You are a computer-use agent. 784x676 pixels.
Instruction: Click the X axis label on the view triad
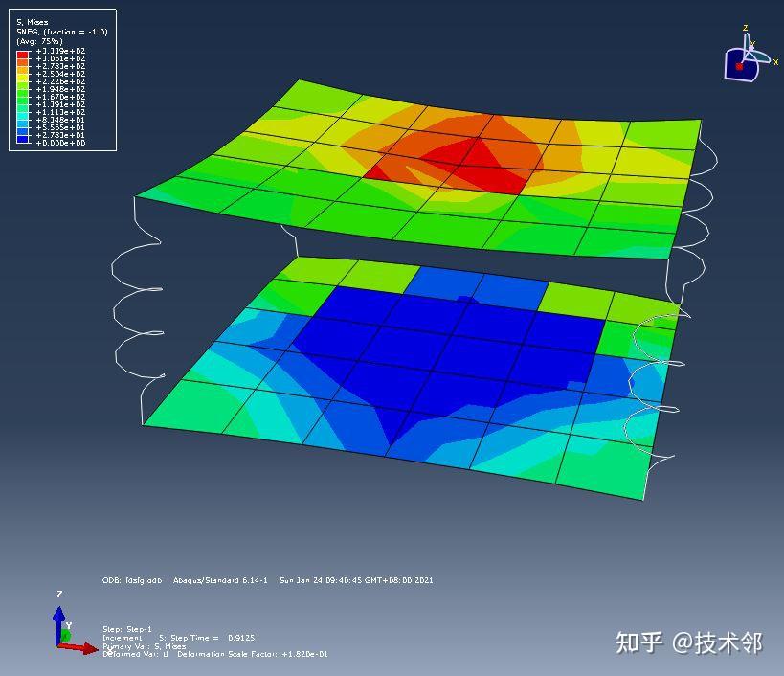tap(777, 61)
